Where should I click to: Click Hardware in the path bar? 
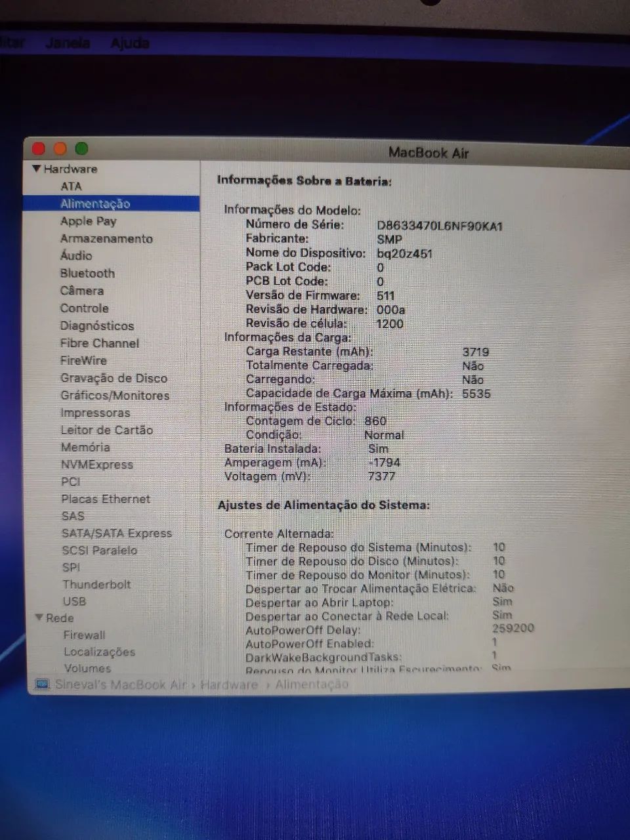click(229, 684)
